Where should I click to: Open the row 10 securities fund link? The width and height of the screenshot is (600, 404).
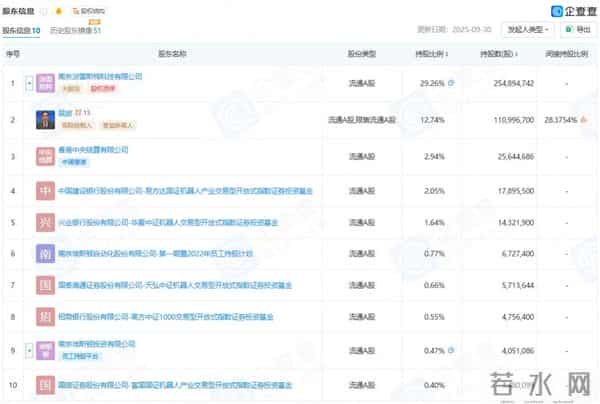[x=175, y=385]
